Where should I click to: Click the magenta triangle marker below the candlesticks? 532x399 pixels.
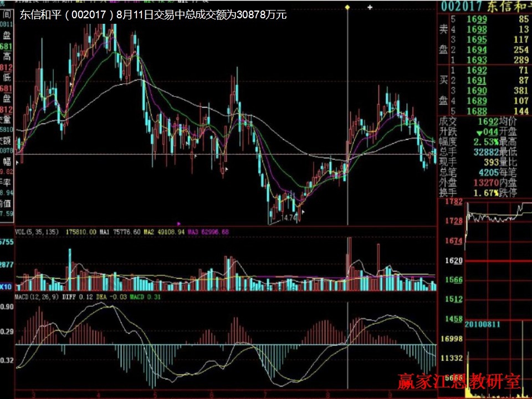pos(178,223)
